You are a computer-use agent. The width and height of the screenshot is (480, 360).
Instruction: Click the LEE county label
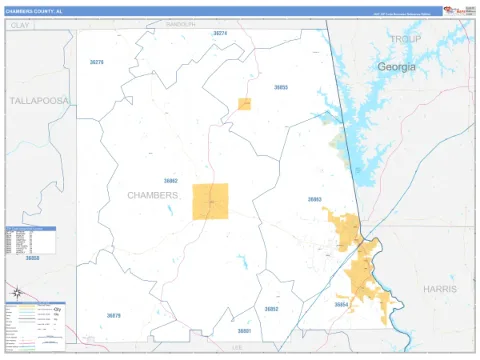point(237,347)
